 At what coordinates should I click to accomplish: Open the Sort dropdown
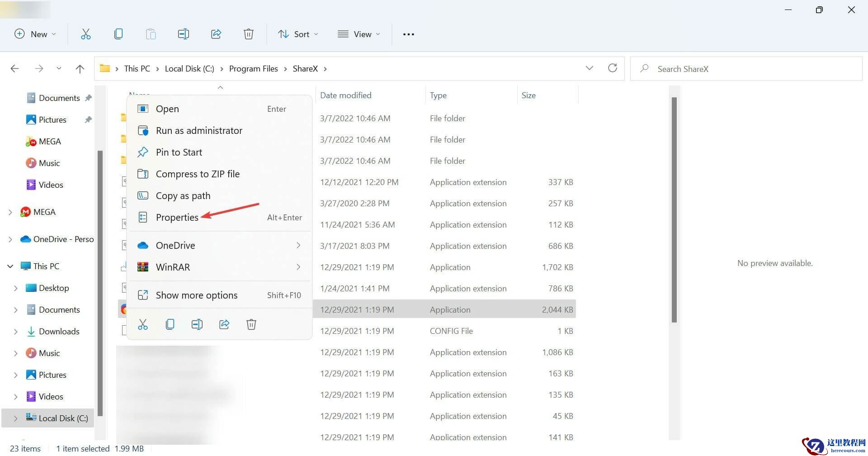(x=298, y=34)
